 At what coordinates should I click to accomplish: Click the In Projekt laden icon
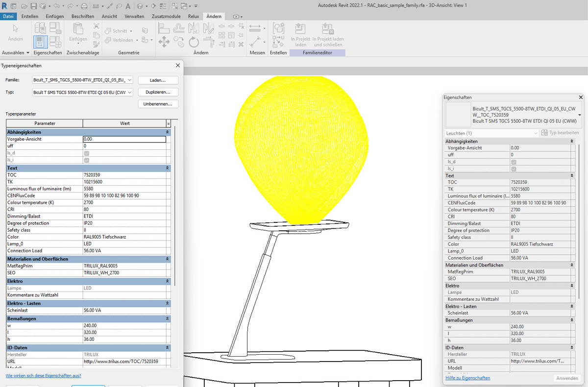(x=300, y=29)
